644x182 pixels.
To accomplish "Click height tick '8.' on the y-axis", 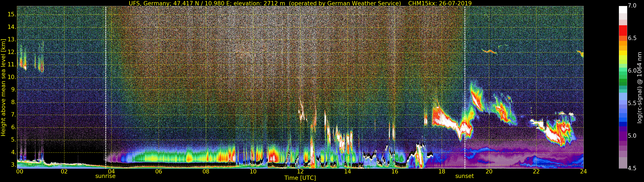I will click(13, 102).
